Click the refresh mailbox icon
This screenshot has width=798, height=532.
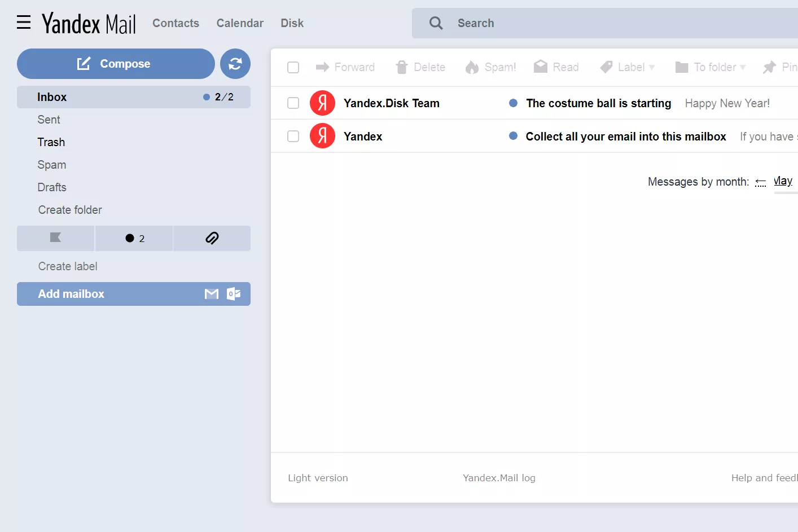coord(235,63)
